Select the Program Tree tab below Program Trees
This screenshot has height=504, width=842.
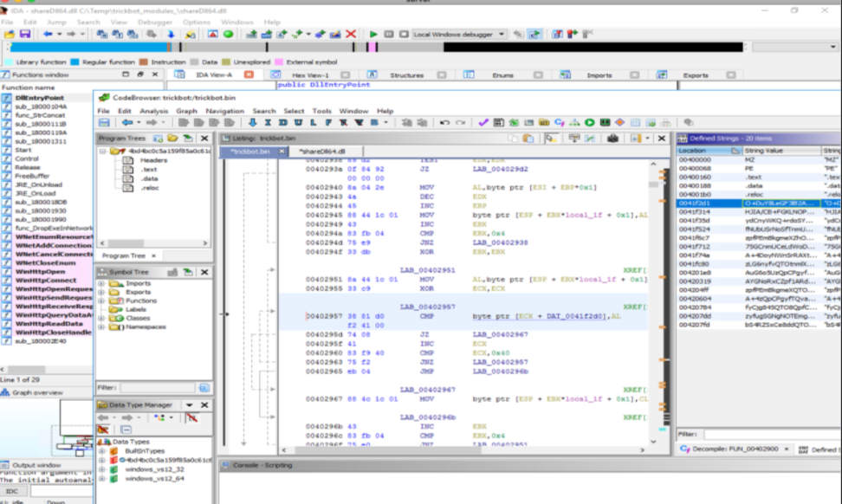click(x=124, y=256)
